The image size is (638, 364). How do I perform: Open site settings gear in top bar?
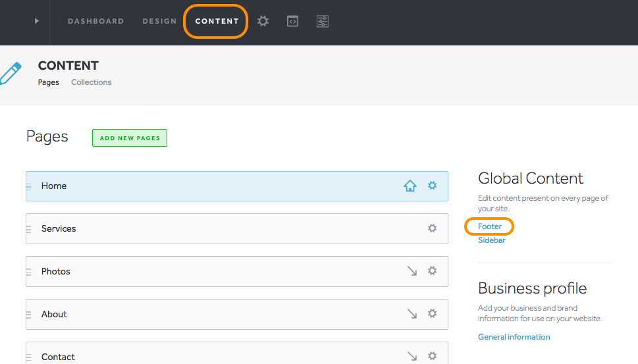point(263,21)
